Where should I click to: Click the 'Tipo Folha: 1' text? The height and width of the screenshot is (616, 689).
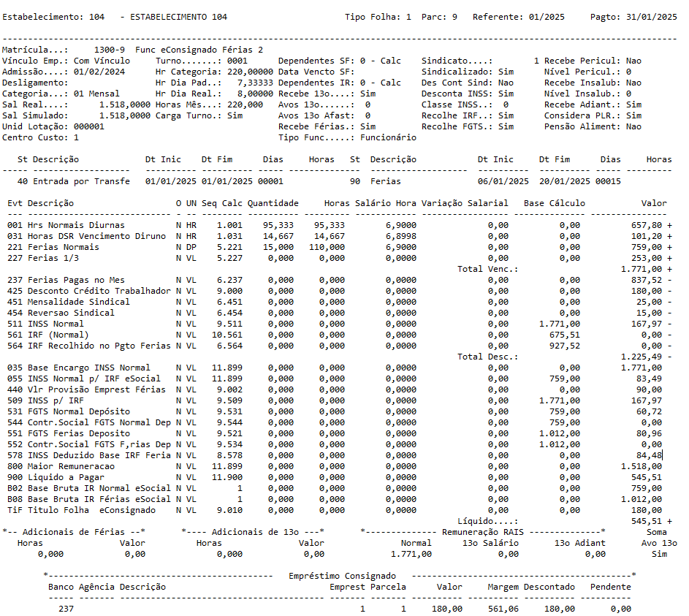coord(378,17)
